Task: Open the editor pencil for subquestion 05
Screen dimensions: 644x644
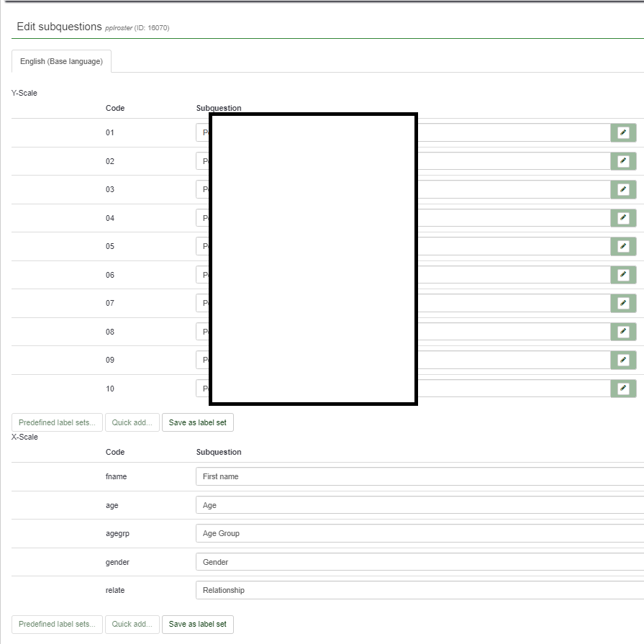Action: [x=623, y=246]
